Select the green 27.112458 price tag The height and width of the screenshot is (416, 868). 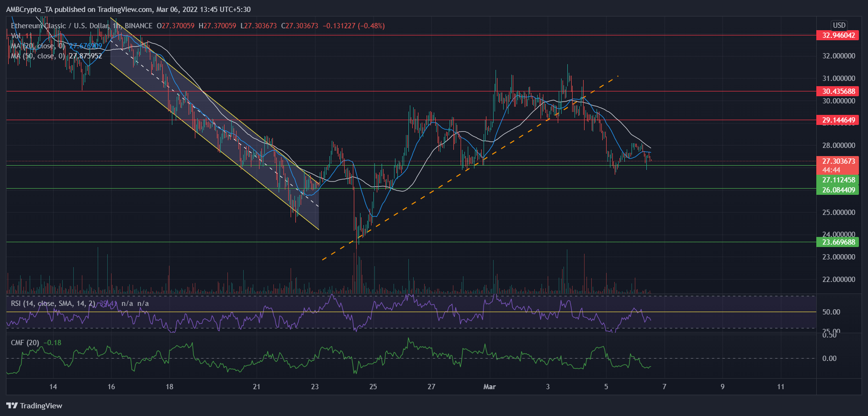838,180
